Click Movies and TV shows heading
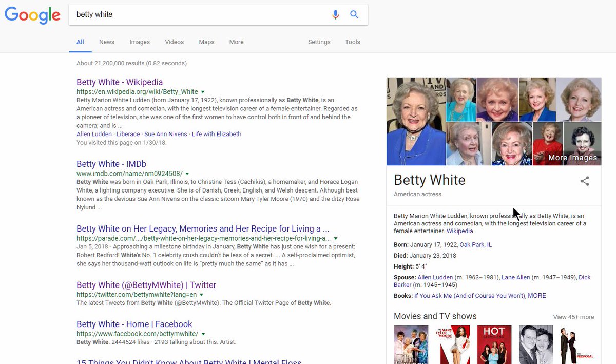 435,316
